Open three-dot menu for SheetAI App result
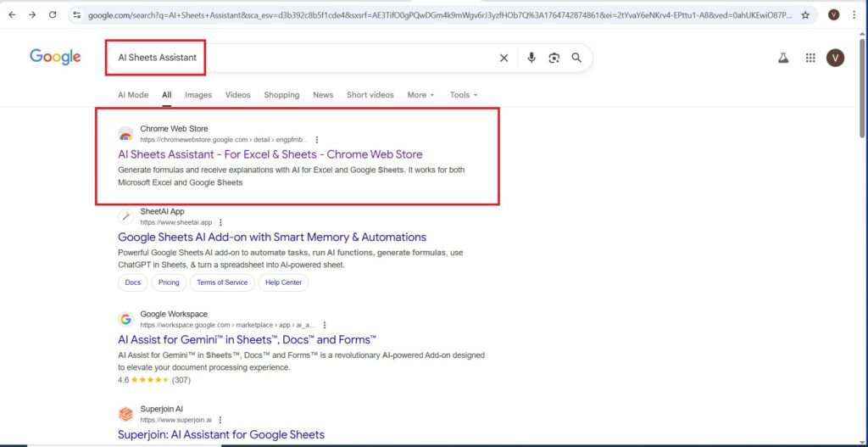The image size is (868, 447). point(221,222)
